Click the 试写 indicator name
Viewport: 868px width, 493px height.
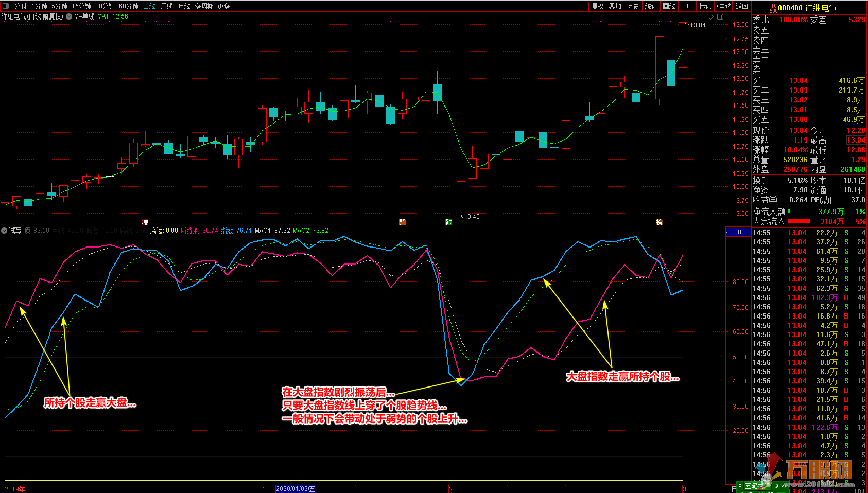pyautogui.click(x=15, y=231)
